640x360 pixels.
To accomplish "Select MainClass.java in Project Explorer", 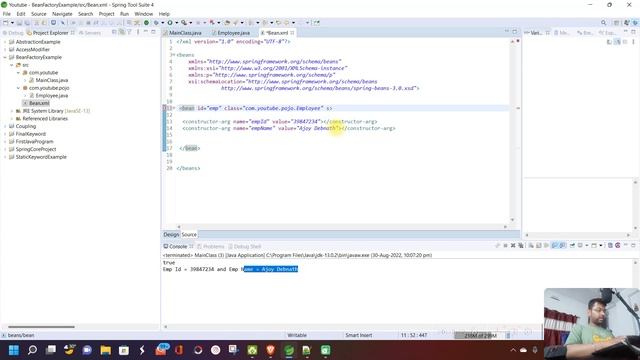I will click(x=51, y=80).
